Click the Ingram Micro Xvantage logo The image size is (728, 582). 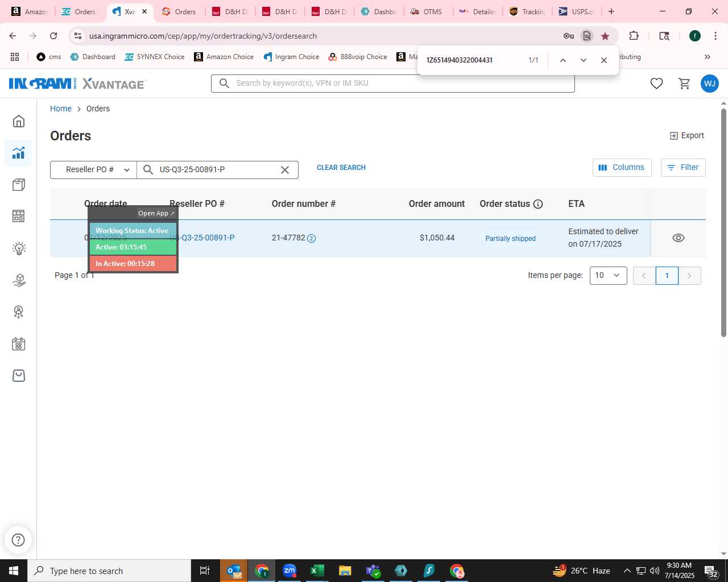coord(77,84)
